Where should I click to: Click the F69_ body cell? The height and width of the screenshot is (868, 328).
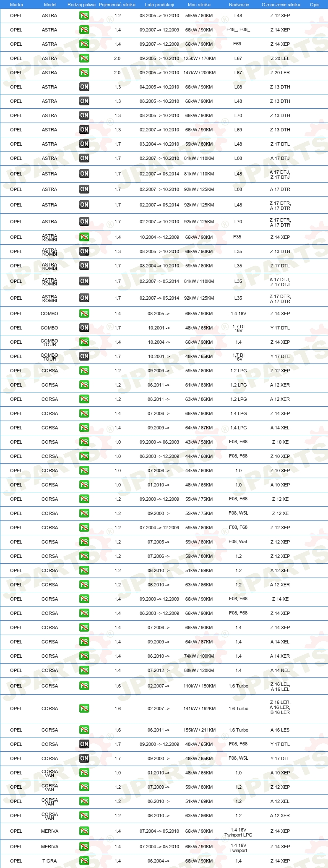238,44
